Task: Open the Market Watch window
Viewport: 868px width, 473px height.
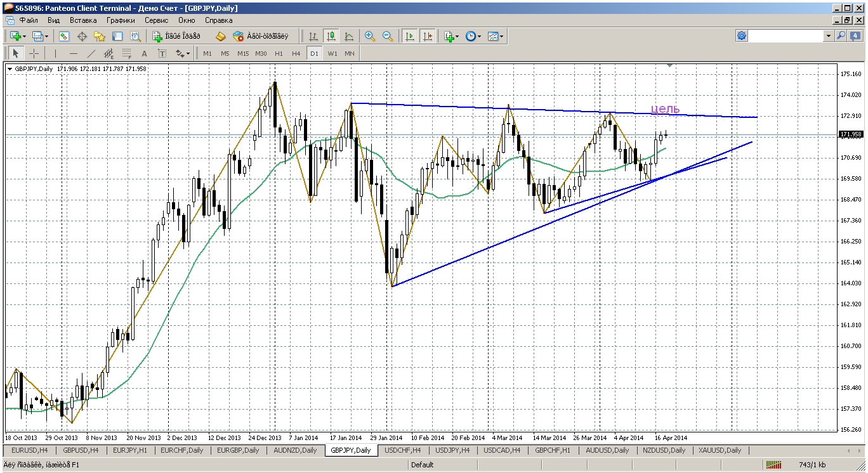Action: tap(64, 36)
